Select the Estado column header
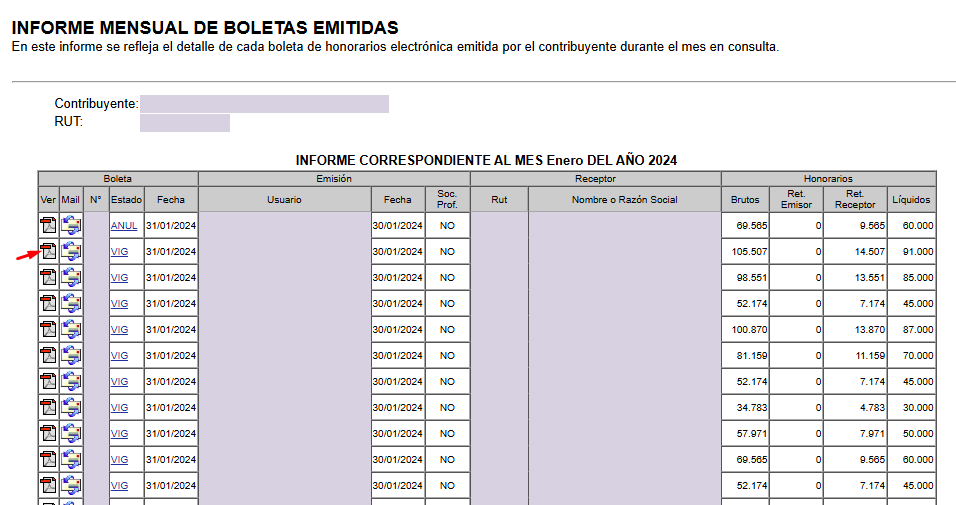 click(x=126, y=199)
